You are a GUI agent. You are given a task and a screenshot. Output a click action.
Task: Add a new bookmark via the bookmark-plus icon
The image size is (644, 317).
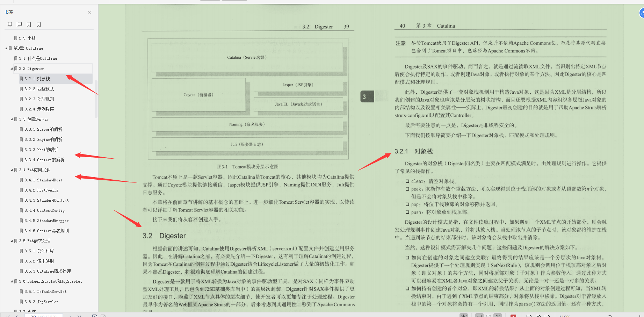click(x=29, y=24)
